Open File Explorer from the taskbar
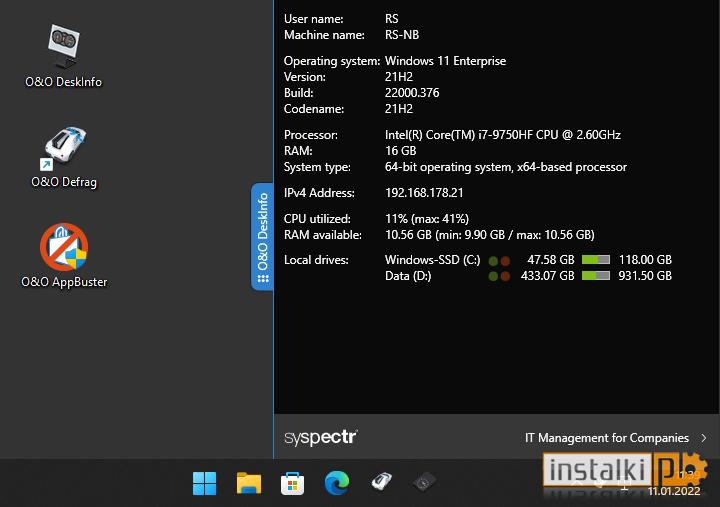The height and width of the screenshot is (507, 720). pyautogui.click(x=248, y=483)
